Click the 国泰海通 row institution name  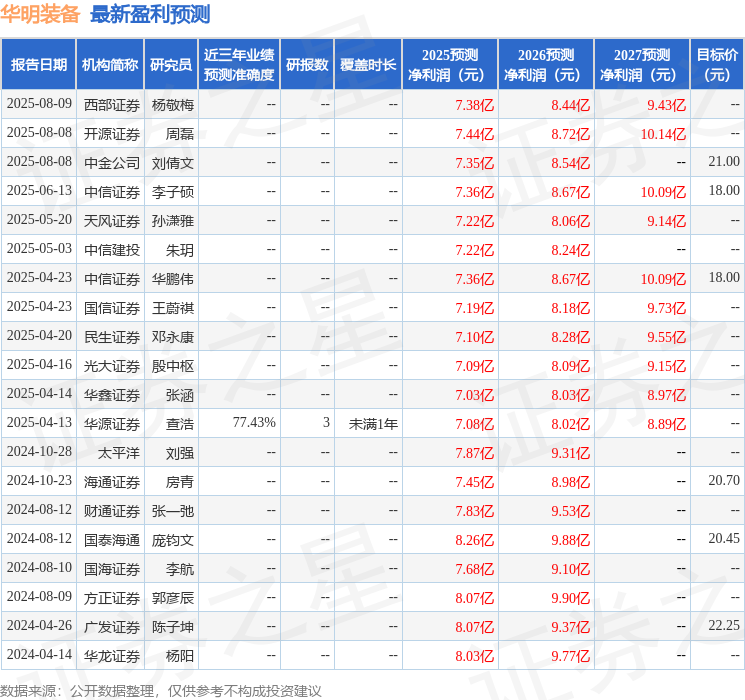pos(112,540)
